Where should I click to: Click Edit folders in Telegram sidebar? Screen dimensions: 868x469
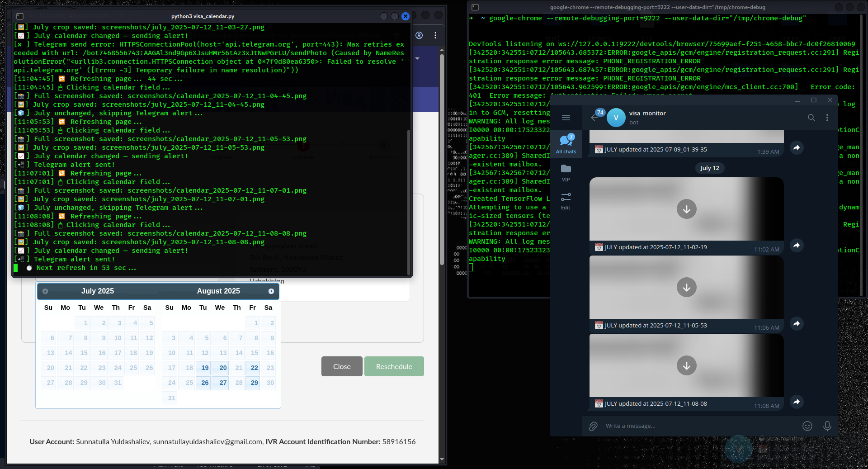(566, 201)
